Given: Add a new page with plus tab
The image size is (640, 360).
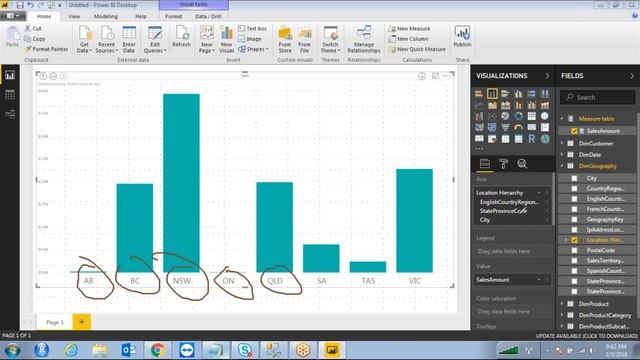Looking at the screenshot, I should (82, 322).
